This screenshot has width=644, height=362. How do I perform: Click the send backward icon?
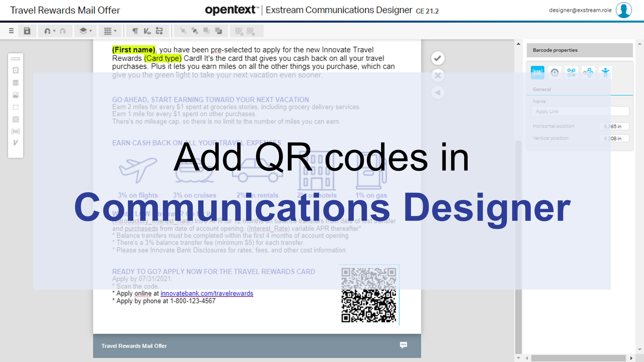click(x=218, y=31)
